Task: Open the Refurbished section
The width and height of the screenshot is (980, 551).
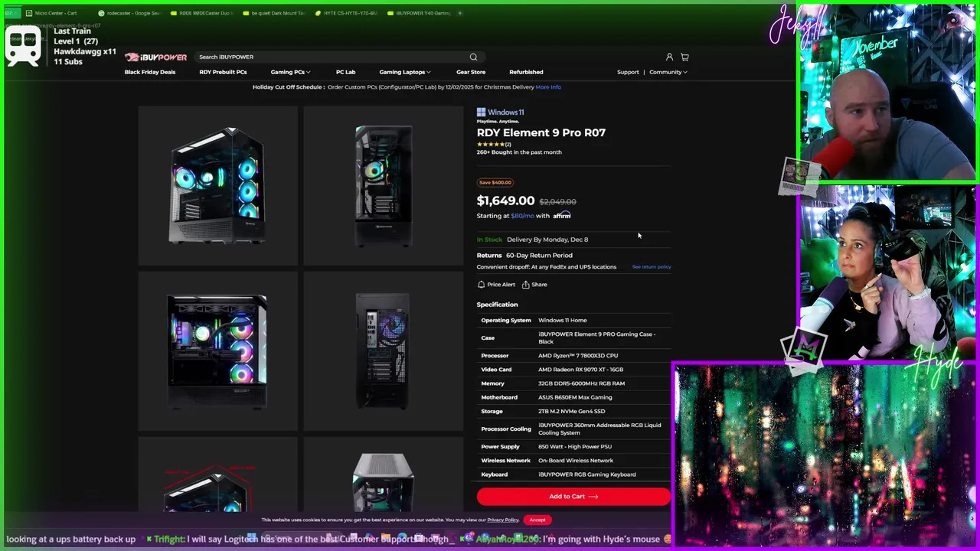Action: (526, 72)
